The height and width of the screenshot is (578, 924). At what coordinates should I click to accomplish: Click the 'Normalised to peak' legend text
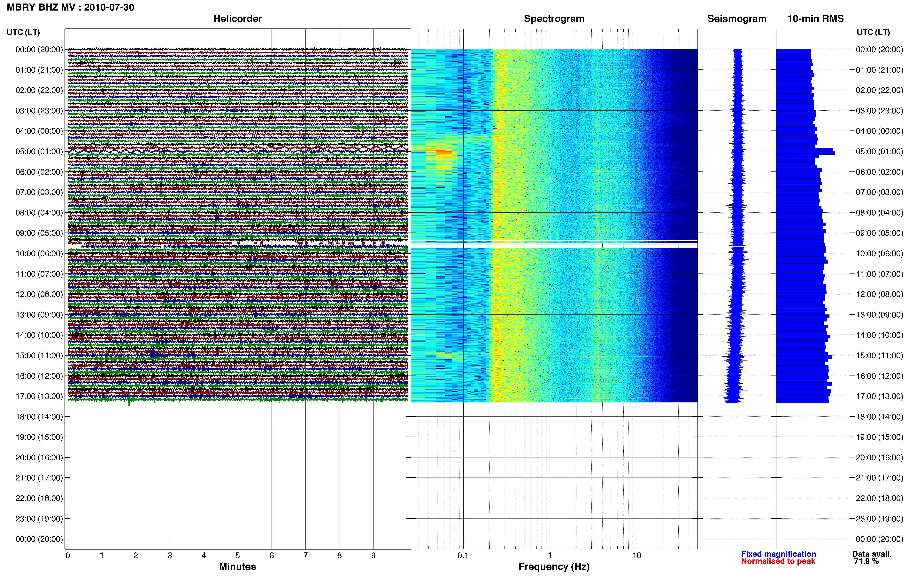[x=778, y=561]
